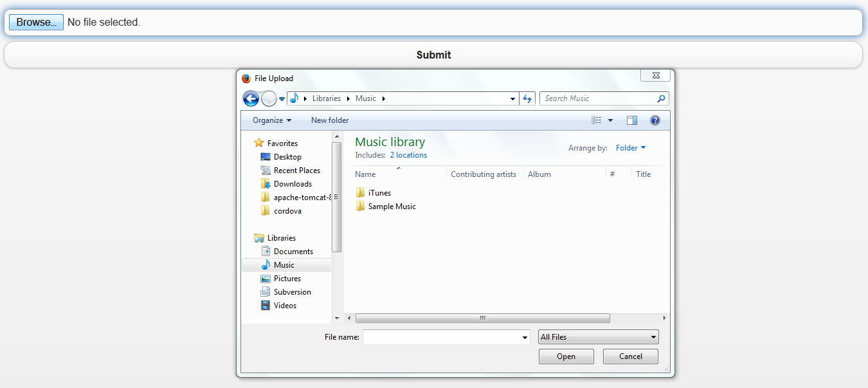Select Pictures in the Libraries tree
This screenshot has height=388, width=868.
[x=287, y=279]
